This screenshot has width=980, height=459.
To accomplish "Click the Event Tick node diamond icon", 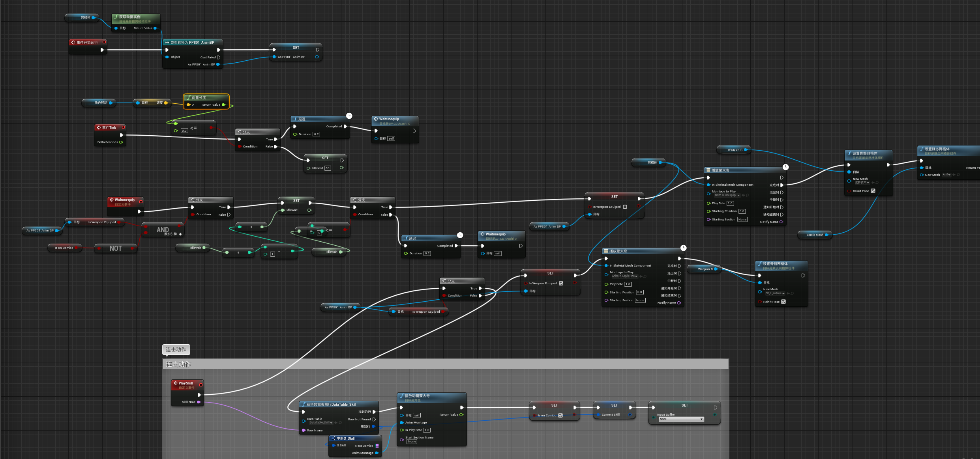I will pos(99,127).
